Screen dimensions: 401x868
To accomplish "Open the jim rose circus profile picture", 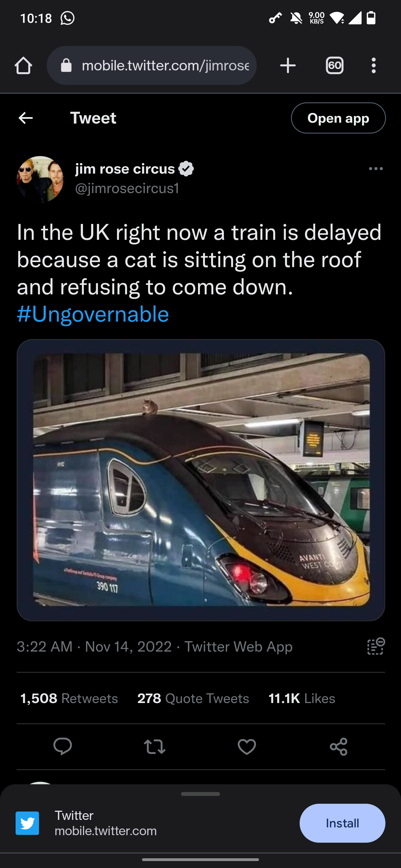I will pyautogui.click(x=40, y=179).
